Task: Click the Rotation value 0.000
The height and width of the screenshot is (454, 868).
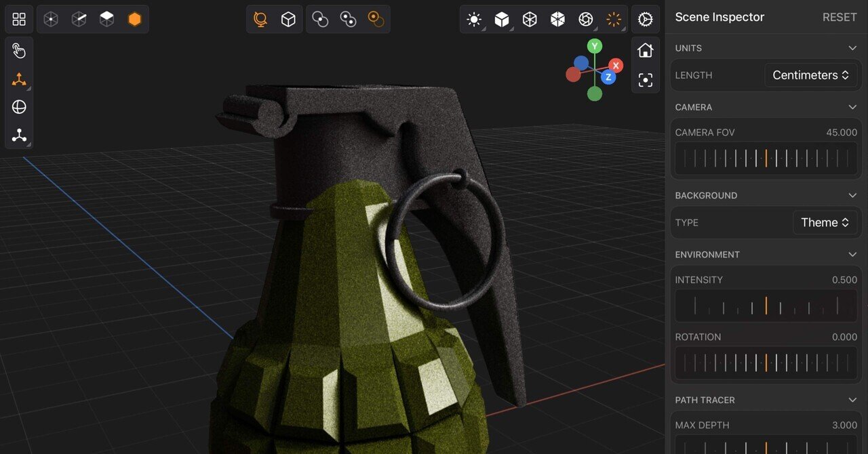Action: coord(844,337)
